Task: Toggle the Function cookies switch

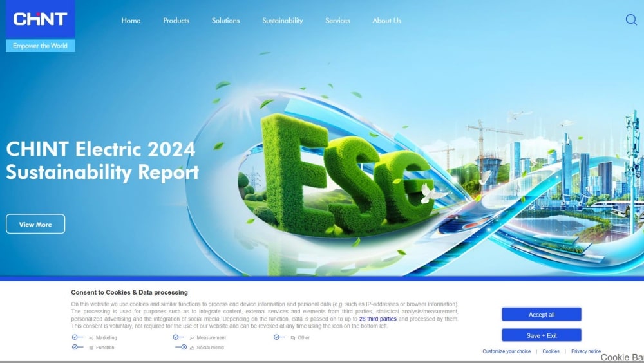Action: 78,347
